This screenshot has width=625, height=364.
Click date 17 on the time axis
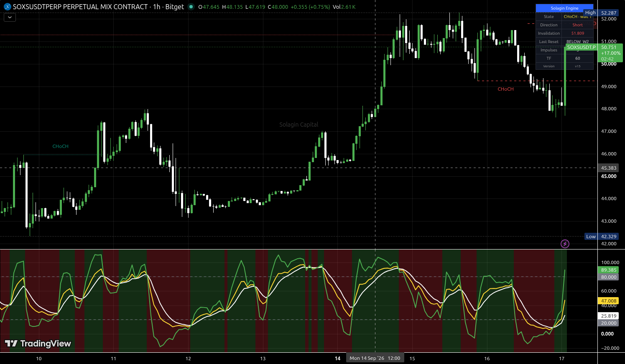point(561,359)
